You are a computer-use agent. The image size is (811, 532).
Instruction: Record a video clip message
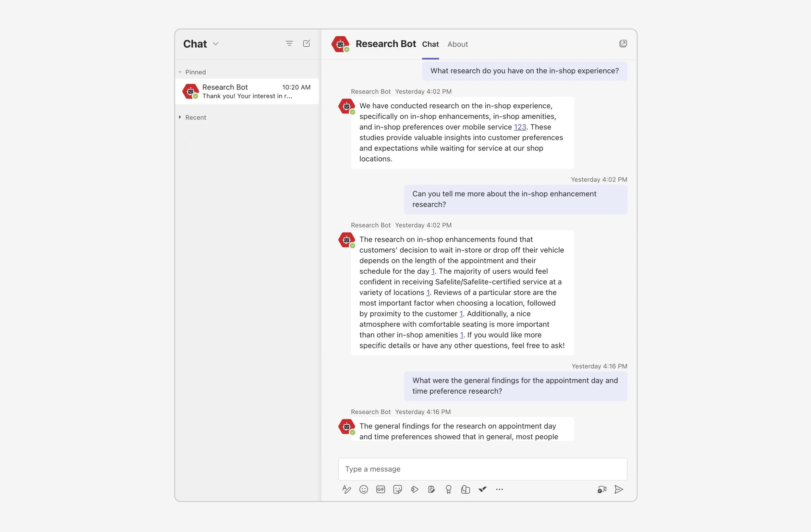coord(601,490)
